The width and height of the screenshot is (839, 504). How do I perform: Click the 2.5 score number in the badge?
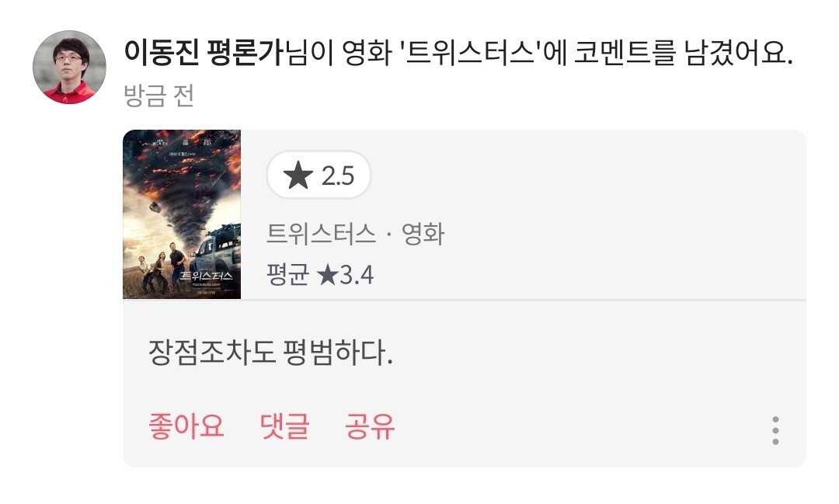pyautogui.click(x=338, y=176)
